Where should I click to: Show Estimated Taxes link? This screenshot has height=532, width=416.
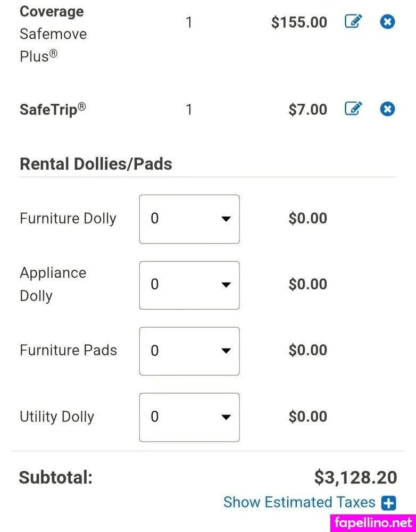coord(299,502)
